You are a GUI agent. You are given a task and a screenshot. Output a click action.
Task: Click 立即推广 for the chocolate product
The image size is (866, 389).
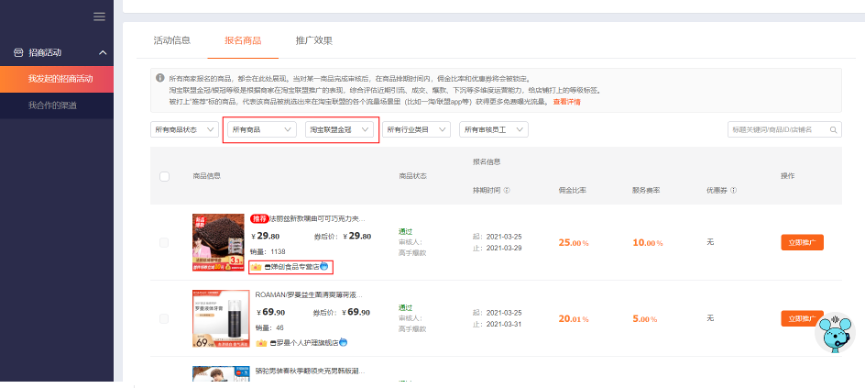pos(802,243)
